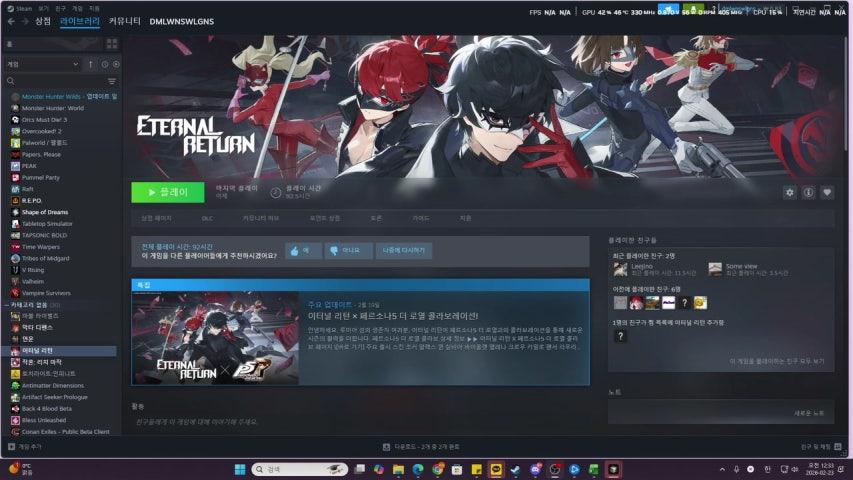The width and height of the screenshot is (853, 480).
Task: Open downloads status at bottom bar
Action: click(421, 447)
